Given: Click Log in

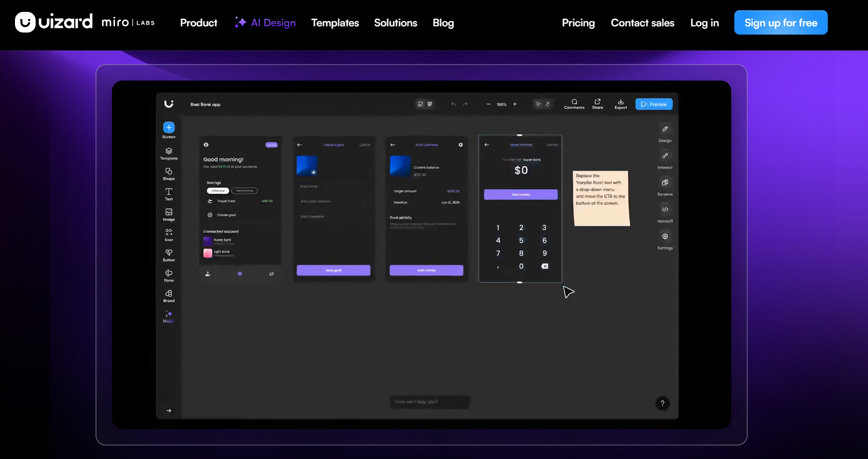Looking at the screenshot, I should 704,23.
